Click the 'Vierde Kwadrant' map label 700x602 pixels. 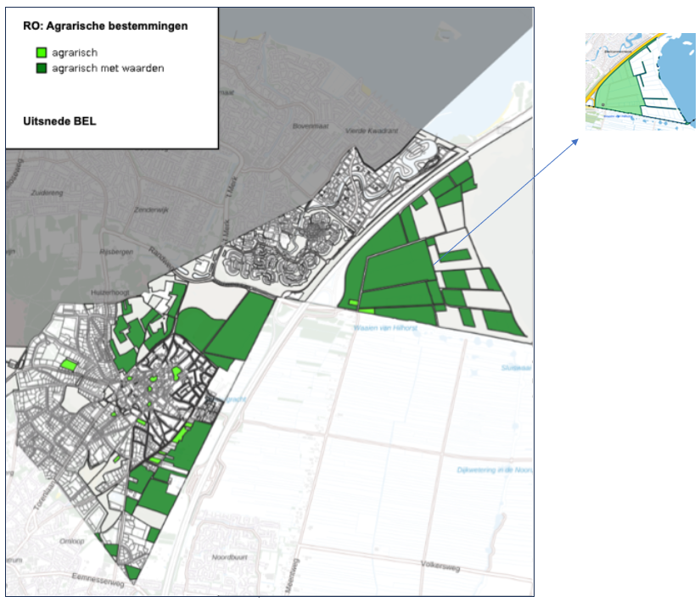click(x=372, y=131)
